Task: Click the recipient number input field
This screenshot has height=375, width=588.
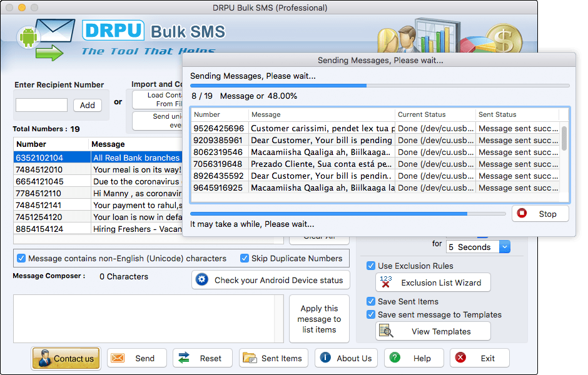Action: [x=42, y=105]
